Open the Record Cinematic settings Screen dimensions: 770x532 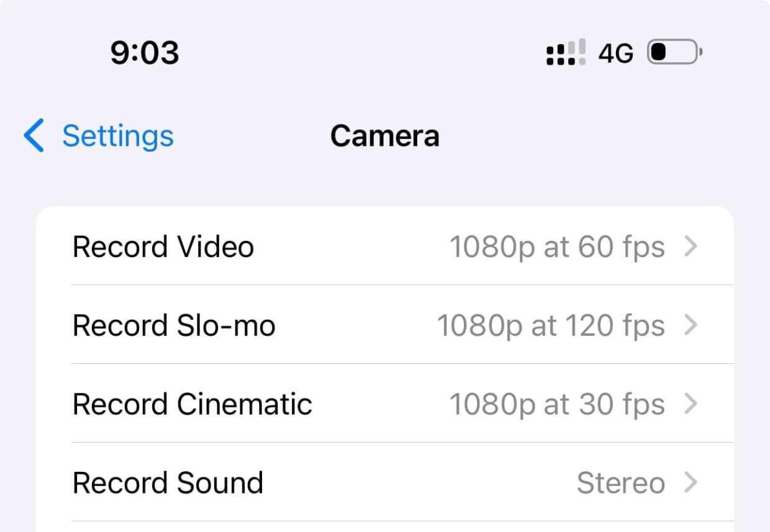click(192, 405)
